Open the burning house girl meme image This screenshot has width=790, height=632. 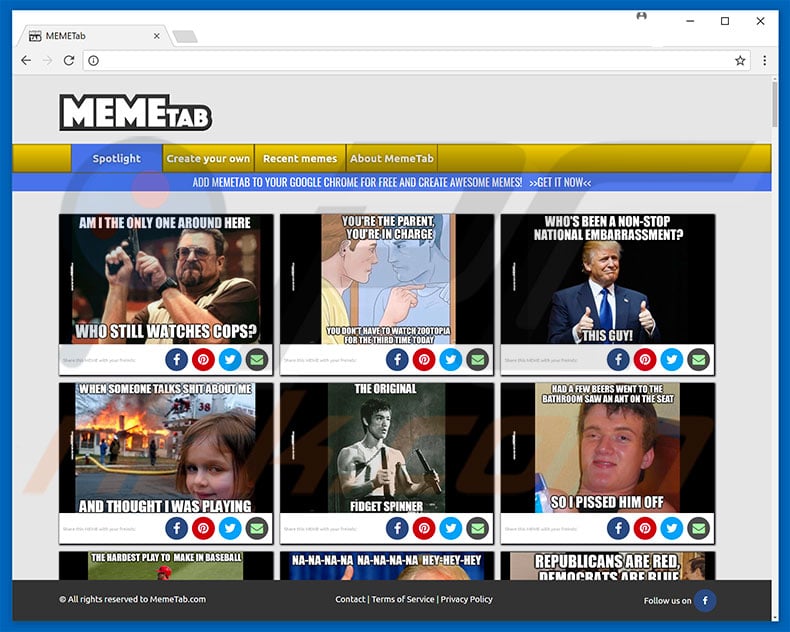(x=166, y=448)
